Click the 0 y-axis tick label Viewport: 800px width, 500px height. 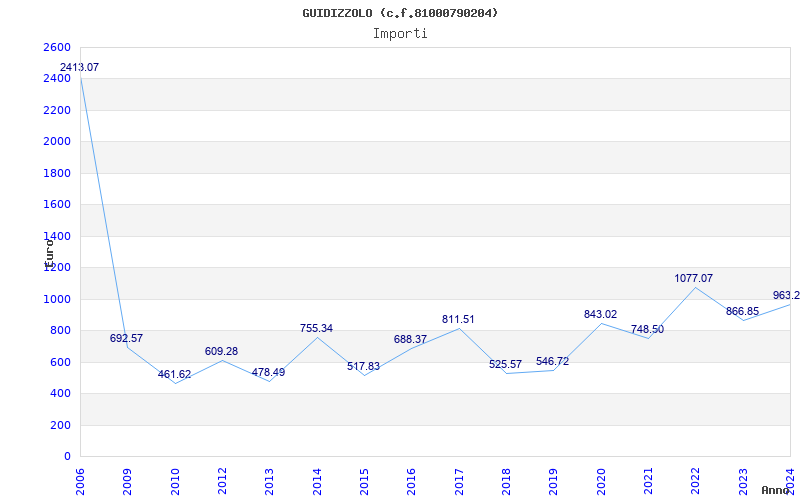67,457
